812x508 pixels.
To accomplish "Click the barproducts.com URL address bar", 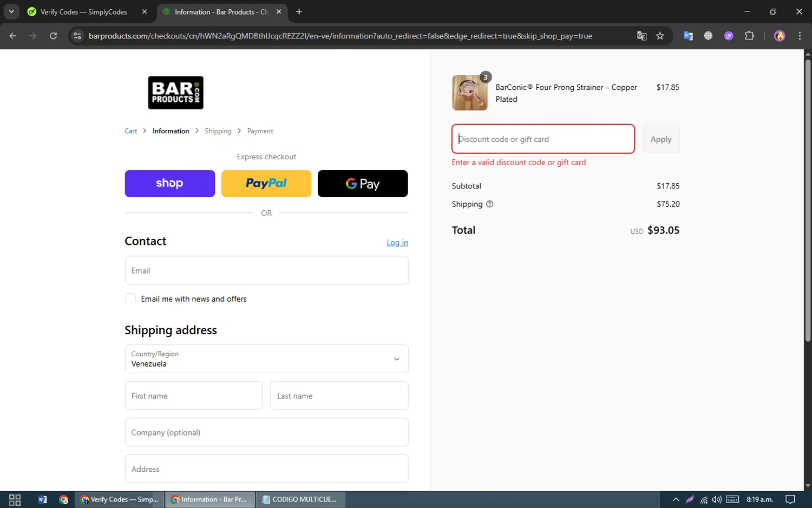I will point(340,36).
